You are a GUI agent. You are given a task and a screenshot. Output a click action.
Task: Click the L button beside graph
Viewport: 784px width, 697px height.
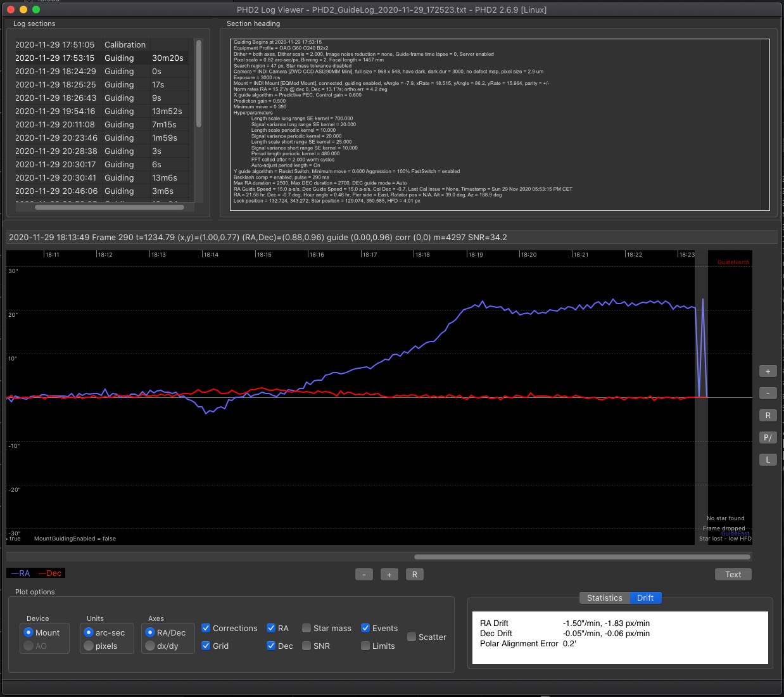click(x=768, y=460)
